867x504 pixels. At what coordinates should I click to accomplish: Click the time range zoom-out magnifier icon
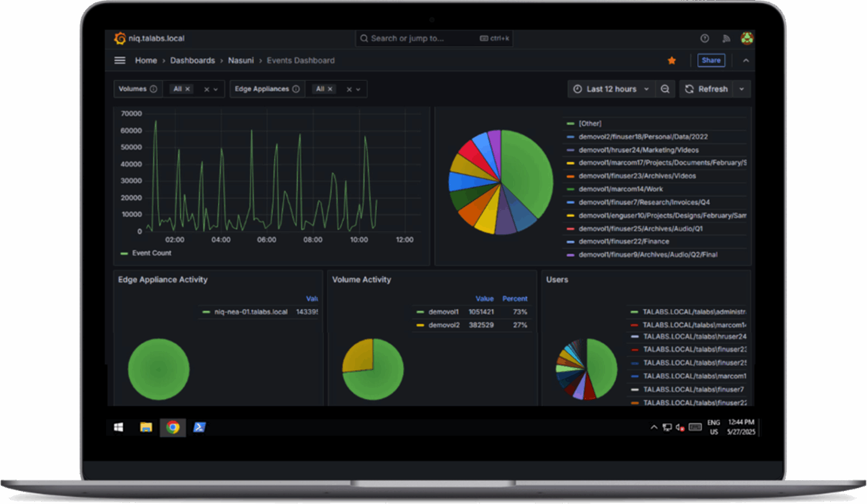[x=665, y=89]
